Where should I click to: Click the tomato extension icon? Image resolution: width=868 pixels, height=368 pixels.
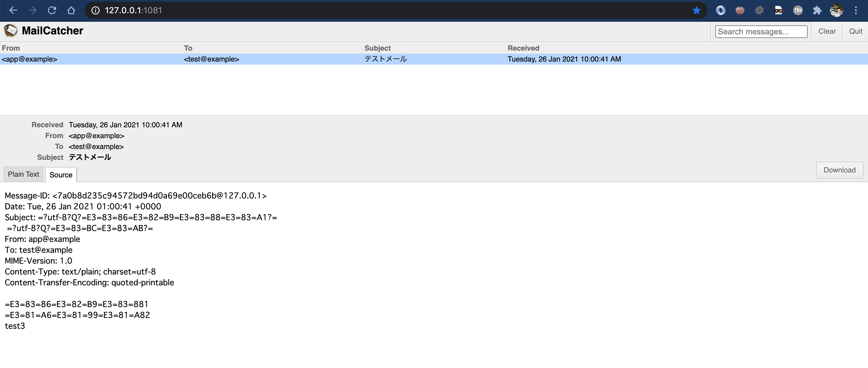(x=740, y=11)
